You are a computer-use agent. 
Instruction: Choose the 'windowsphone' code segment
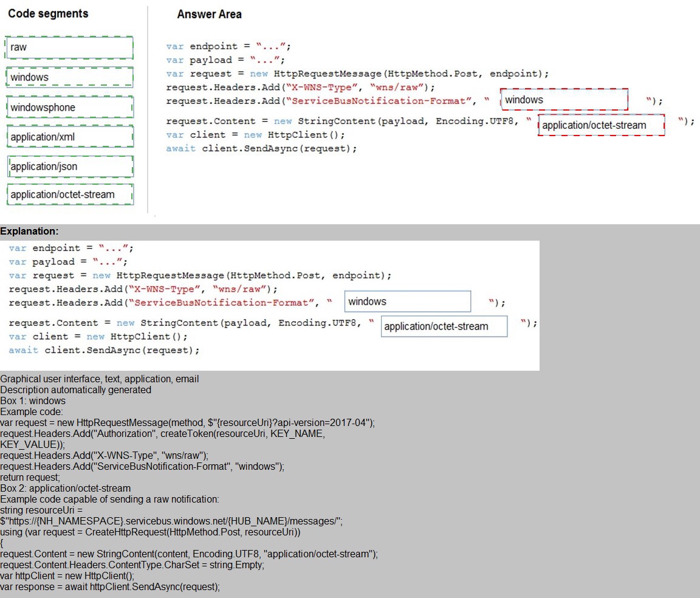click(x=69, y=108)
